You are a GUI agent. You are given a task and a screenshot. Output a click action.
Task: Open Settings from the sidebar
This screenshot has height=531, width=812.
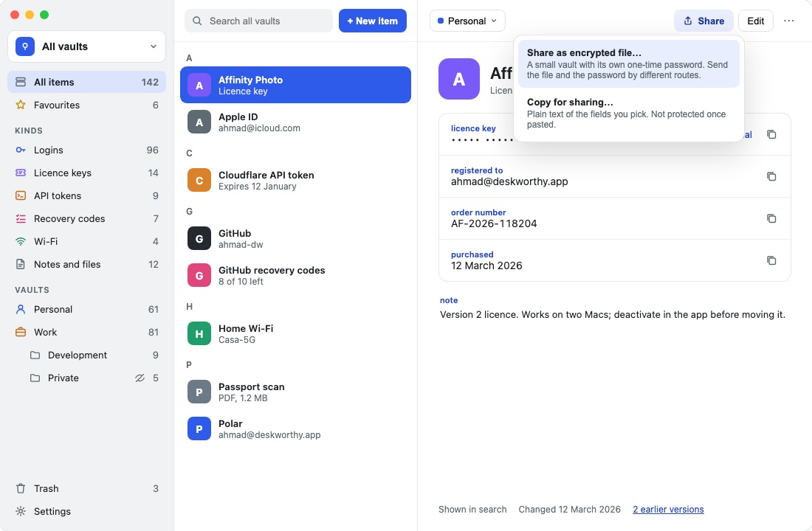(x=86, y=511)
